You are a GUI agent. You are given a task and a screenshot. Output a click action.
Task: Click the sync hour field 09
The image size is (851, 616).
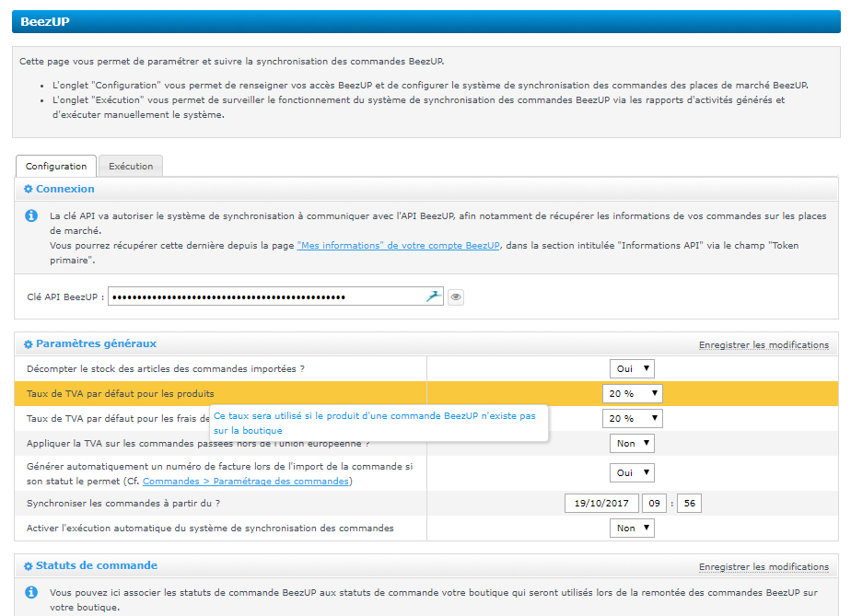(654, 503)
